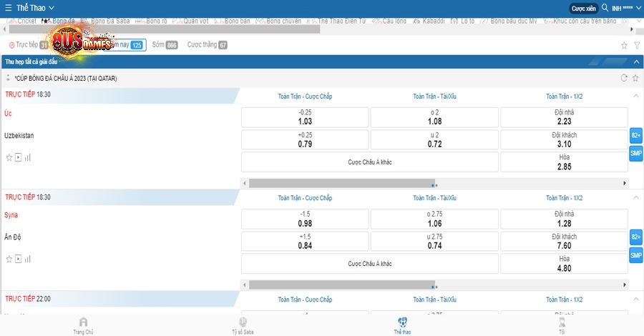Open the statistics bar chart icon under Ấn Độ
This screenshot has height=336, width=644.
pyautogui.click(x=27, y=259)
